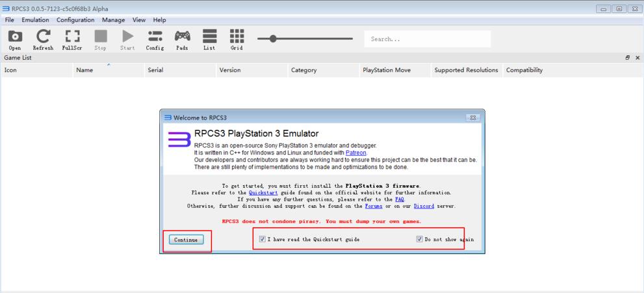The width and height of the screenshot is (644, 293).
Task: Close the Game List panel
Action: point(638,58)
